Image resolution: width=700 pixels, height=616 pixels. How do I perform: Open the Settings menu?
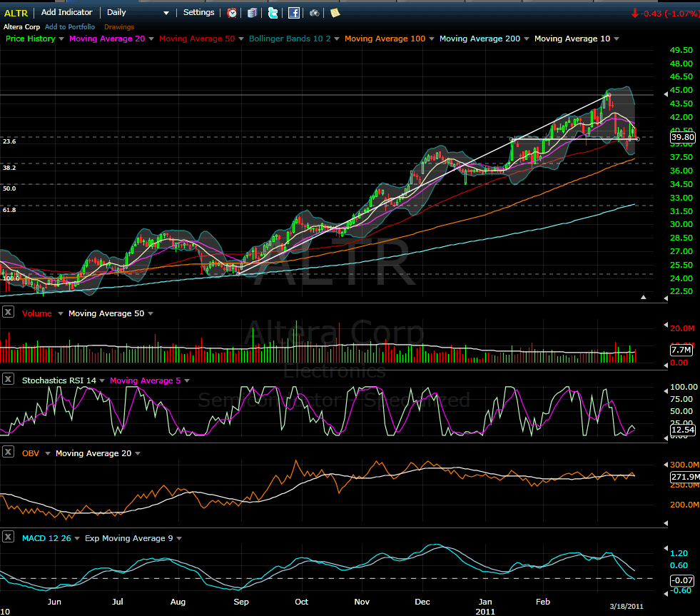pos(198,13)
